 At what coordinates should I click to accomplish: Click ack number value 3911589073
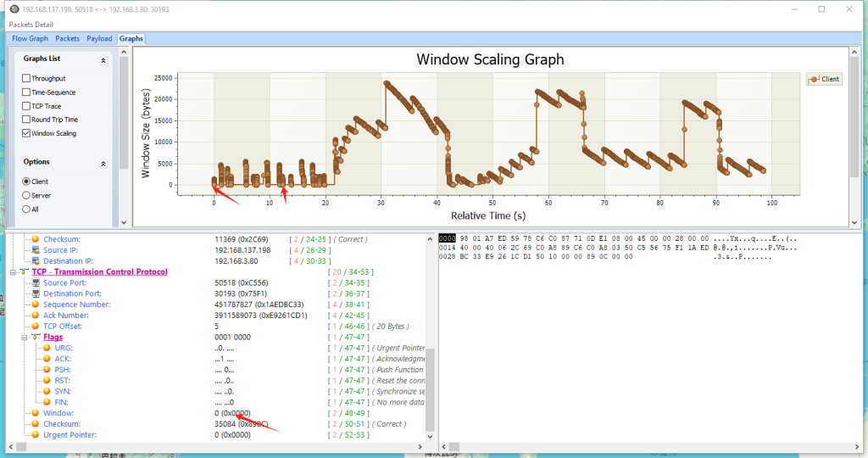point(261,316)
